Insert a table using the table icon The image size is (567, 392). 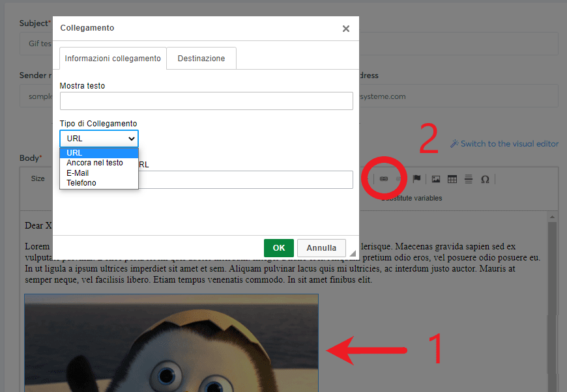pos(452,178)
